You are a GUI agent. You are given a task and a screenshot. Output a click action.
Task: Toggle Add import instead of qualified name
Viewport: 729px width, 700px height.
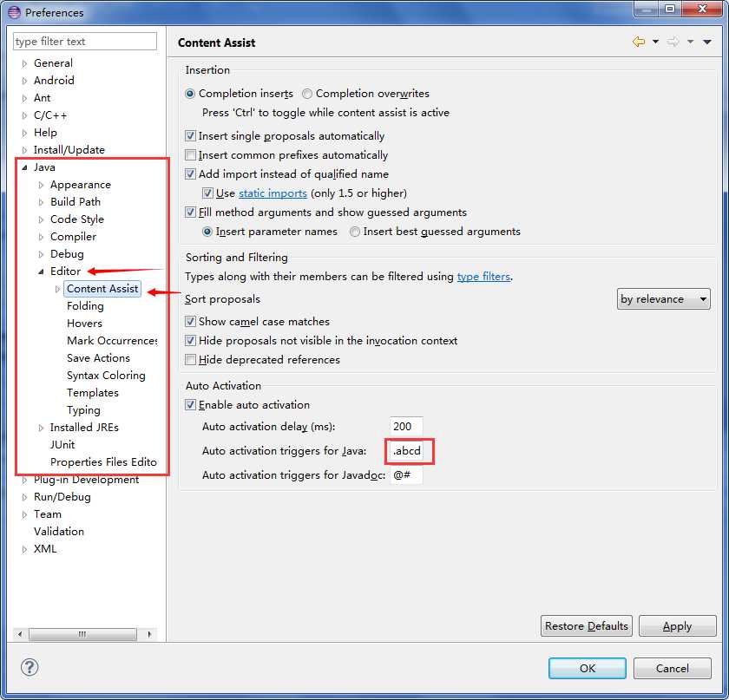click(190, 173)
